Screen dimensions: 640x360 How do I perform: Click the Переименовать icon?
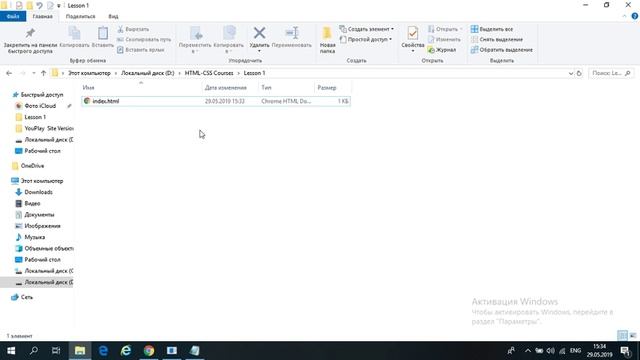coord(292,33)
